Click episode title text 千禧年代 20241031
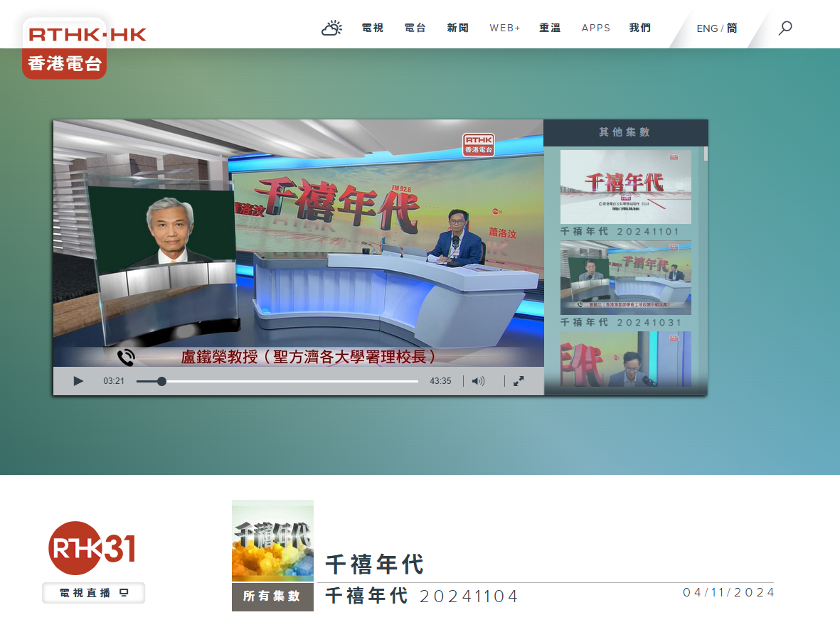 pos(621,322)
